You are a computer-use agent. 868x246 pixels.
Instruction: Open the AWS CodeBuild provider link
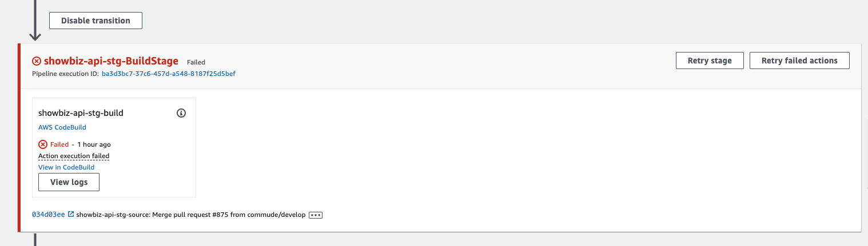click(62, 127)
